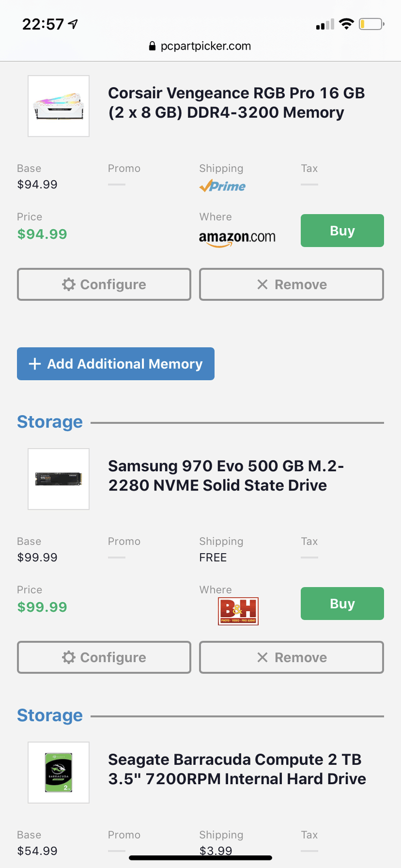Remove the Corsair Vengeance memory

(x=291, y=284)
